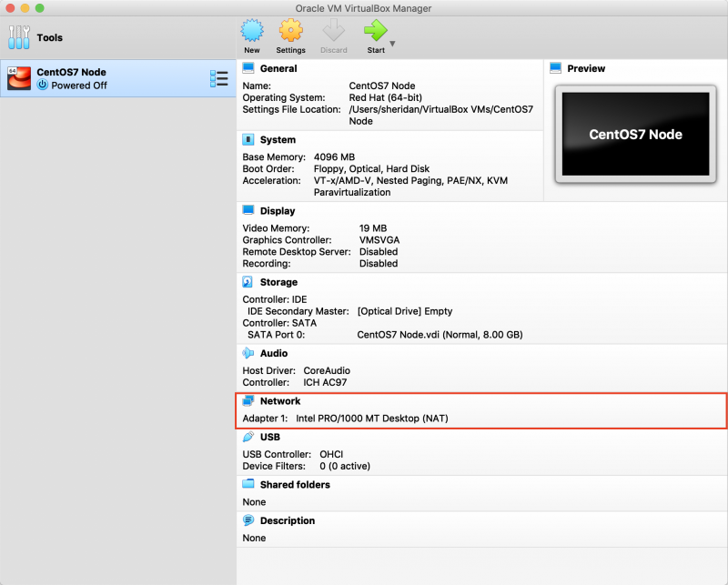Click the Powered Off status icon
This screenshot has width=728, height=585.
[42, 85]
